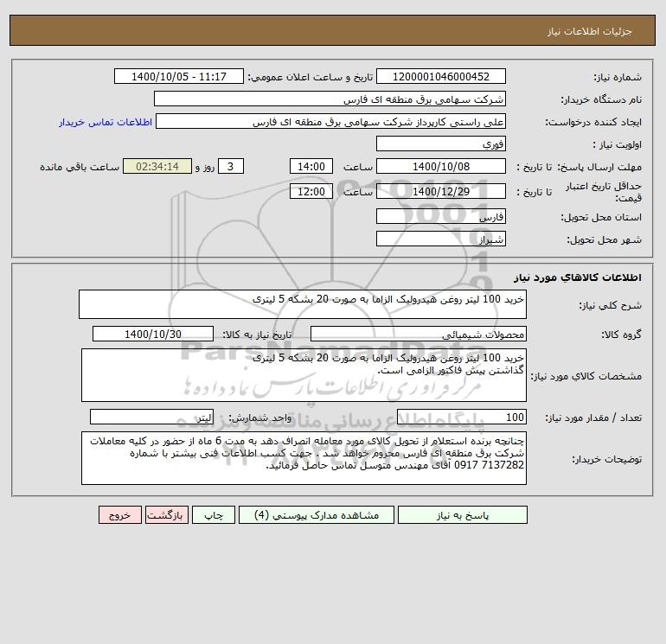
Task: Select the need number field 1200001046000452
Action: tap(441, 76)
